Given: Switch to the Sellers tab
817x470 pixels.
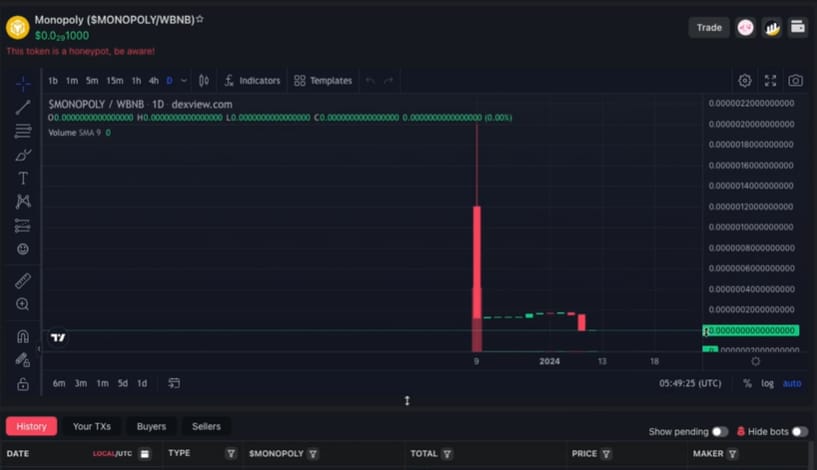Looking at the screenshot, I should tap(206, 426).
